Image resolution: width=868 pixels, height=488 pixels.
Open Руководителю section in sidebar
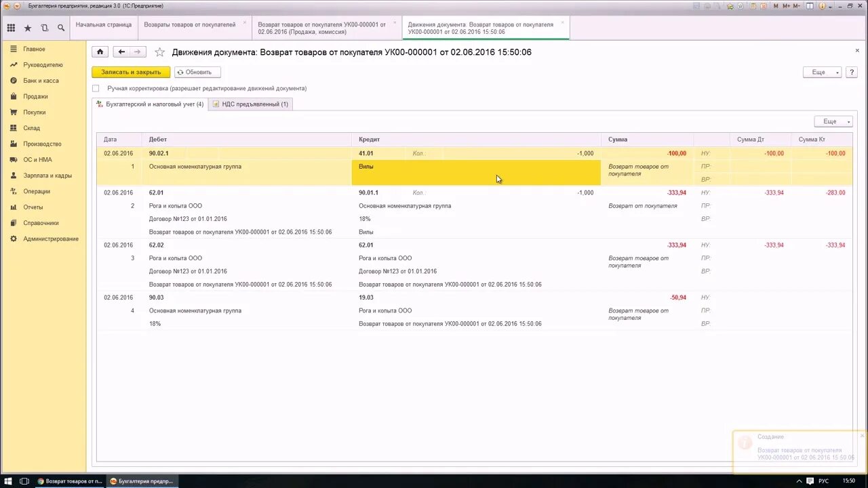[43, 65]
